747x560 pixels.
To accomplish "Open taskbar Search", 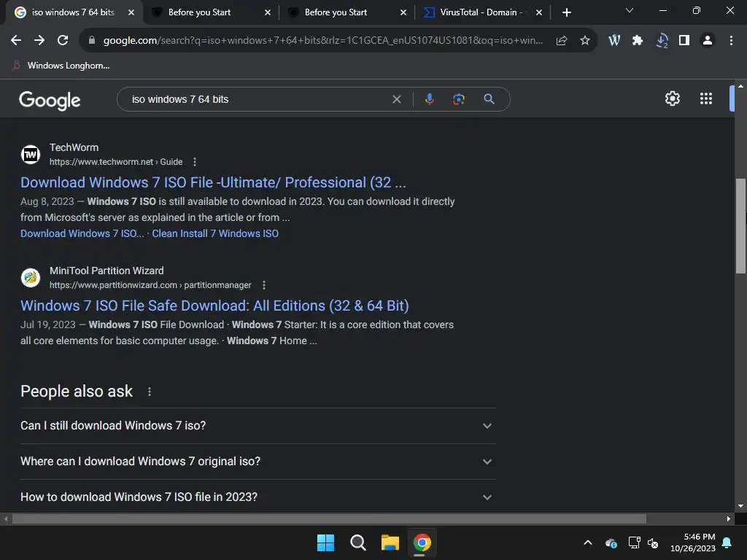I will pos(357,542).
